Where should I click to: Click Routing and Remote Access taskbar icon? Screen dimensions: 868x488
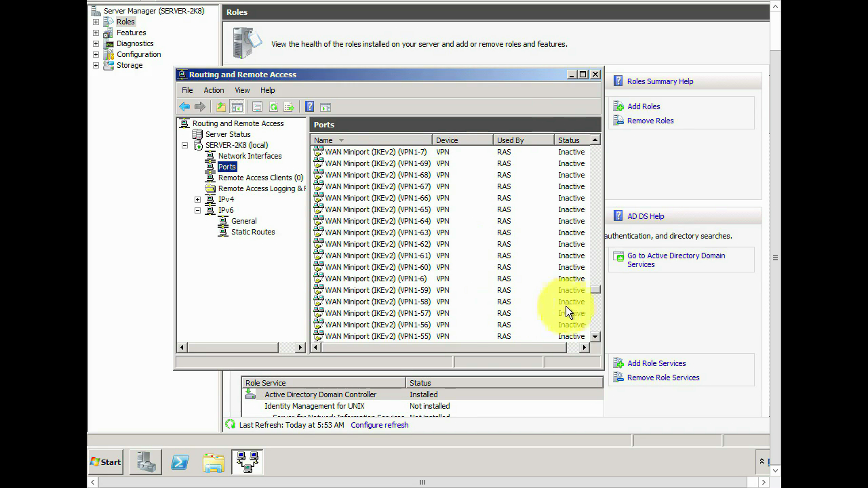[248, 462]
